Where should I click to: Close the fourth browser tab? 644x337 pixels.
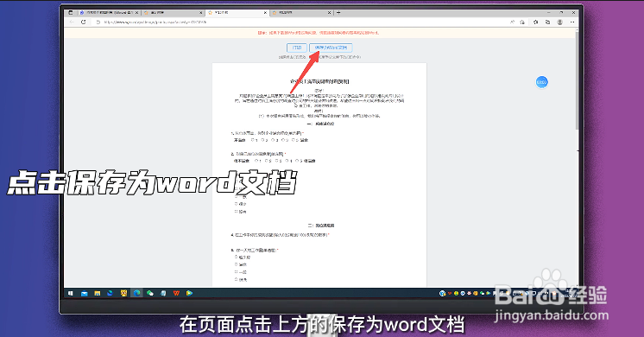tap(329, 13)
